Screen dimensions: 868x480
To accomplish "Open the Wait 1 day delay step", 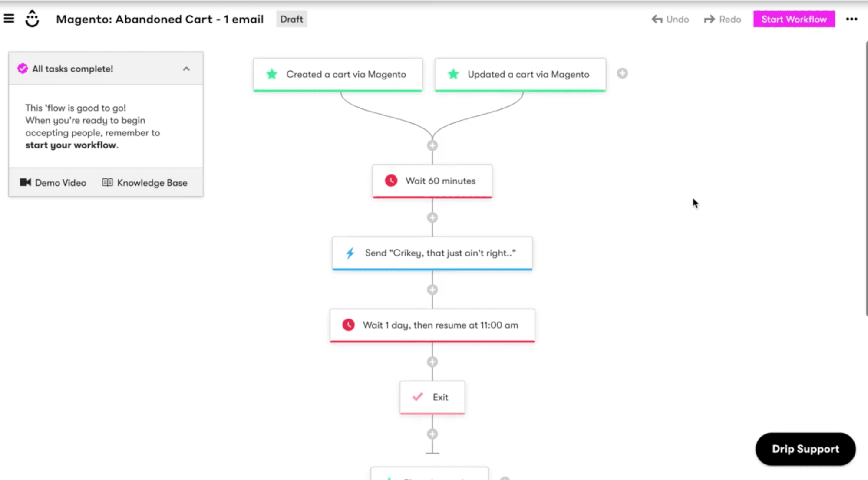I will click(x=432, y=325).
